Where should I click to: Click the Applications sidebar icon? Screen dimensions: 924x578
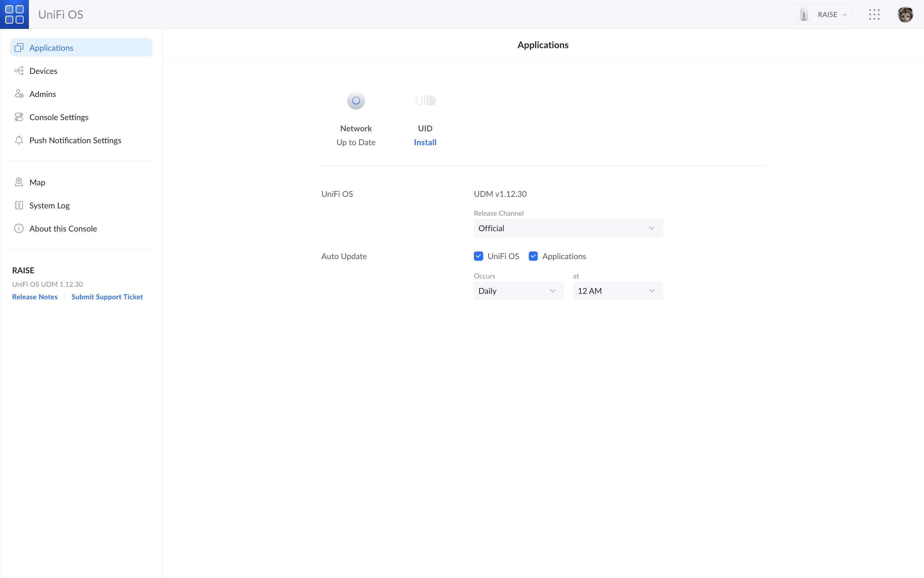click(19, 48)
